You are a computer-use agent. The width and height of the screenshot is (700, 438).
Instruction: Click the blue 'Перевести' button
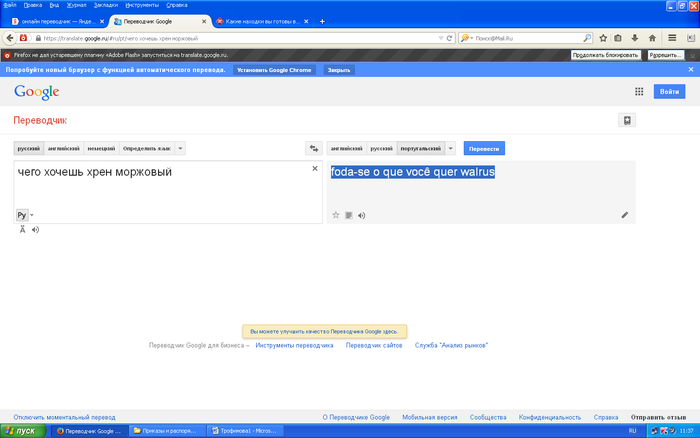pos(484,148)
